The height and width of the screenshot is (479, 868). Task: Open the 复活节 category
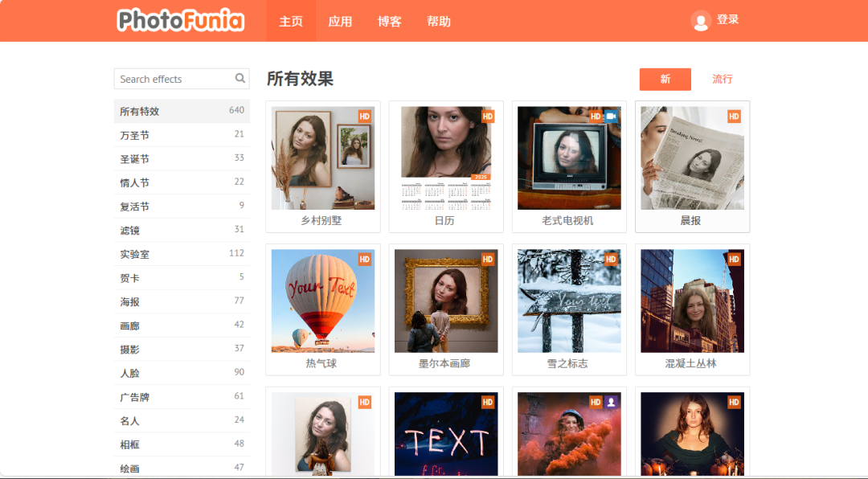182,206
